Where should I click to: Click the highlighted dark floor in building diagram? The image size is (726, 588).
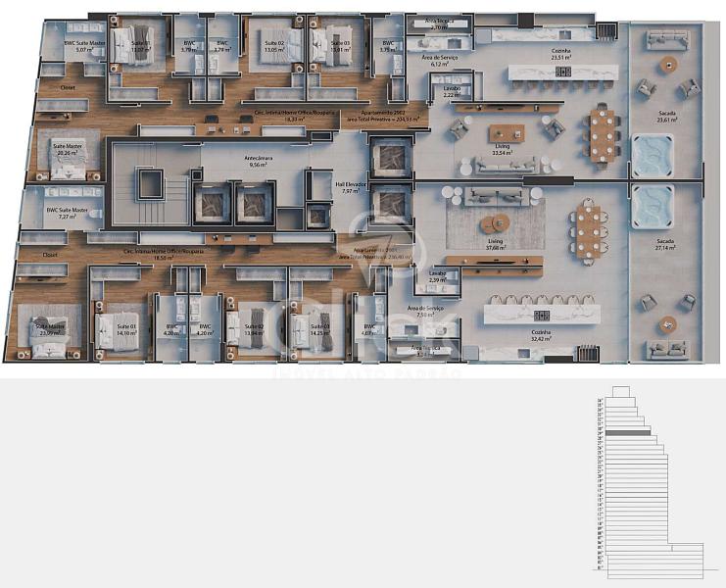tap(627, 432)
